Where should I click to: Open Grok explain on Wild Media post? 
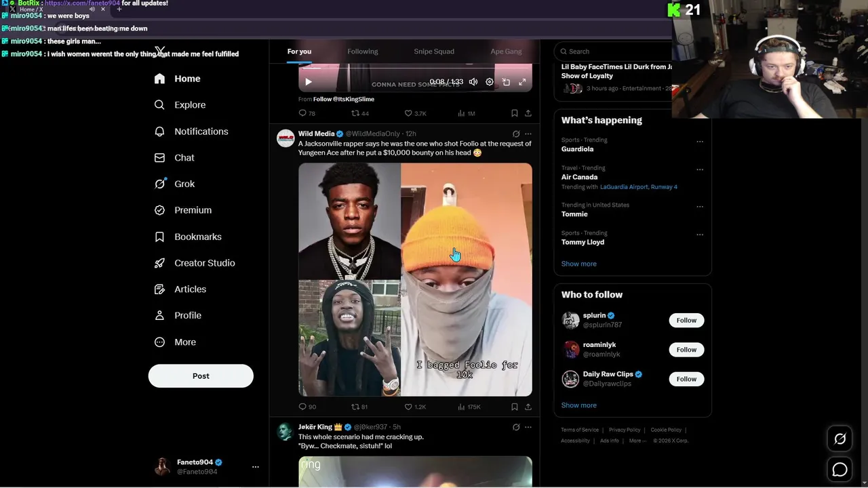516,134
